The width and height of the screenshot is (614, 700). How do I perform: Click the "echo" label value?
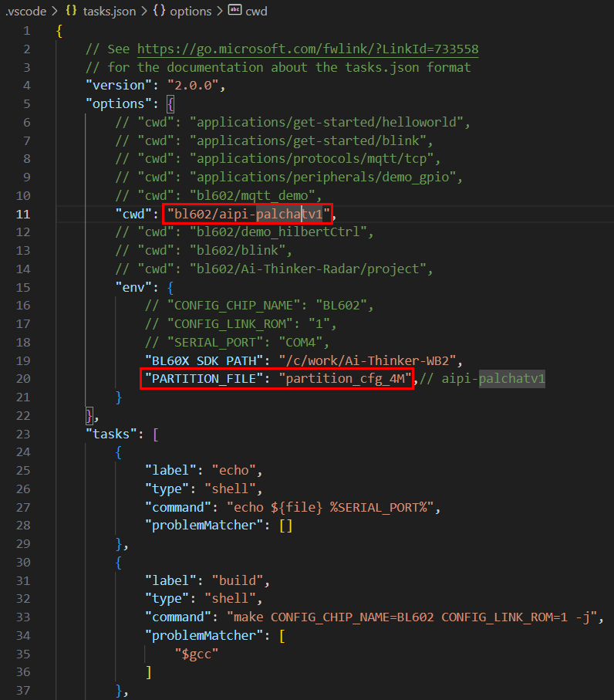pos(234,471)
